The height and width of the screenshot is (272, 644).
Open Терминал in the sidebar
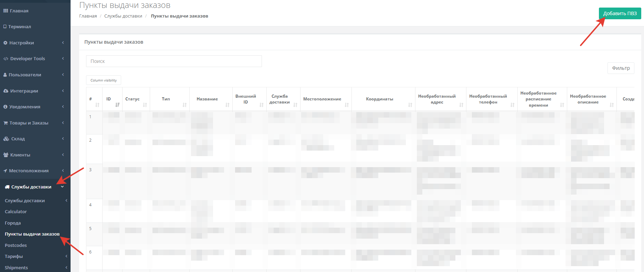click(20, 27)
